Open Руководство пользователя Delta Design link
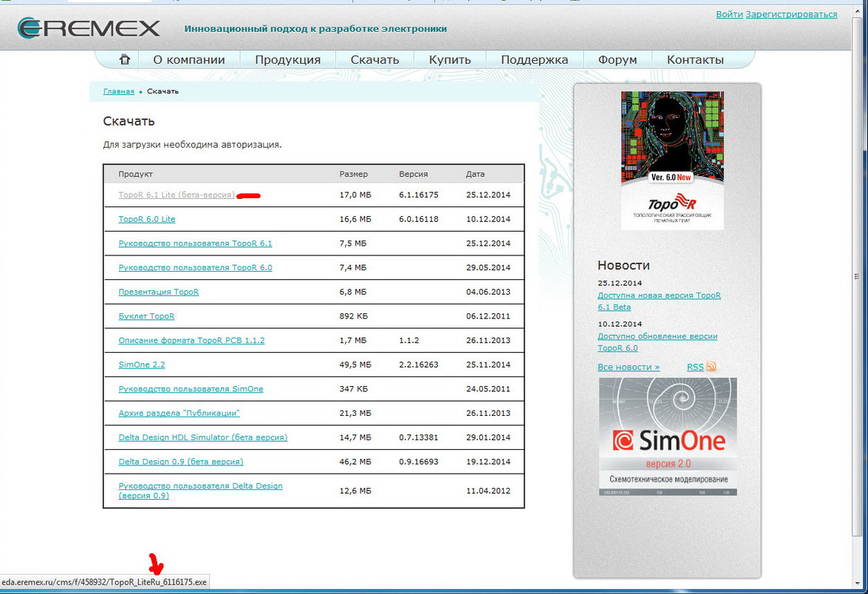 [200, 490]
